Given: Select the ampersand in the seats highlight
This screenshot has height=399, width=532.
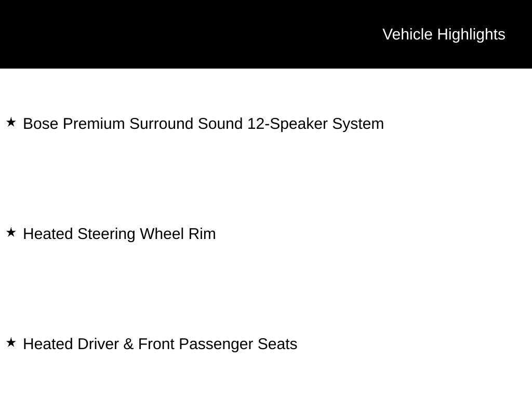Looking at the screenshot, I should [x=128, y=344].
